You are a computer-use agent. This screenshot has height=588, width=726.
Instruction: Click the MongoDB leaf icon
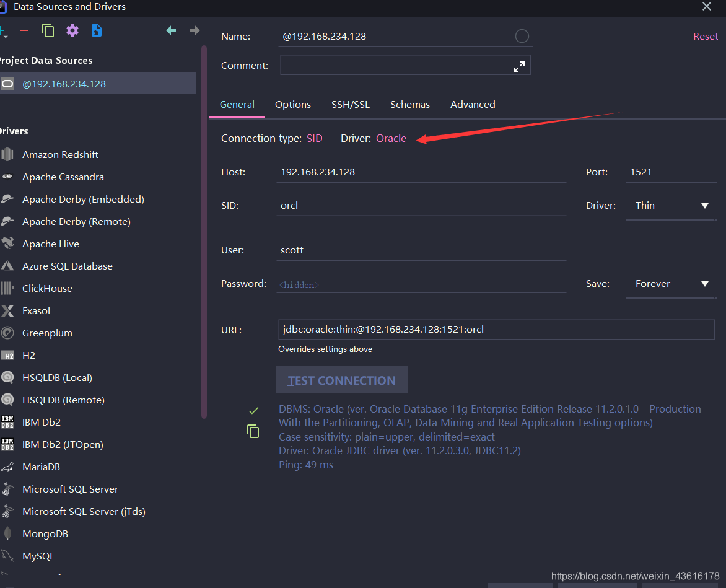7,533
